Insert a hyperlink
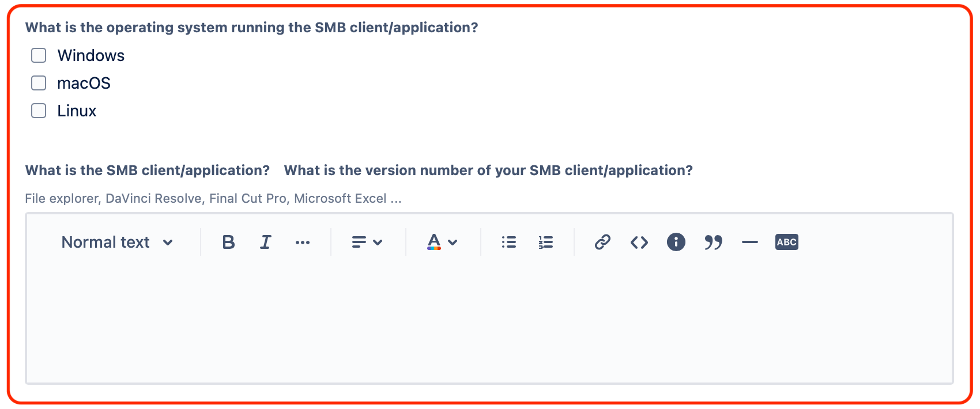Image resolution: width=980 pixels, height=409 pixels. point(602,243)
